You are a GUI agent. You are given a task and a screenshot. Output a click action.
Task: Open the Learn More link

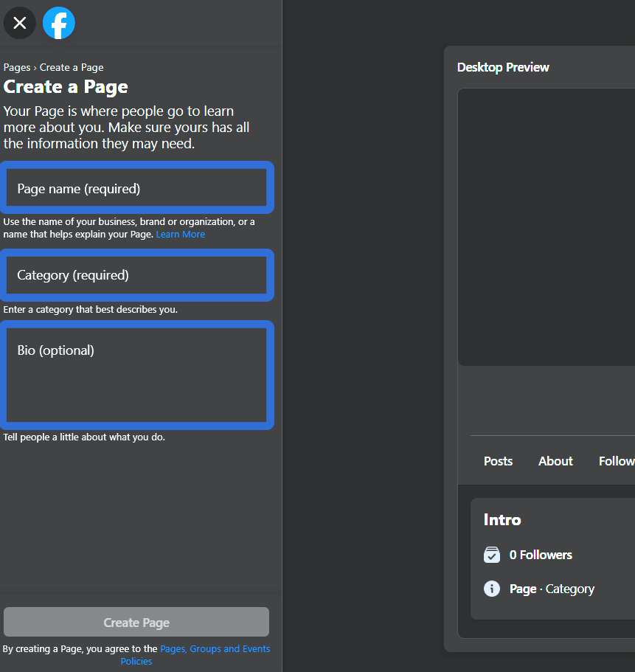click(181, 234)
